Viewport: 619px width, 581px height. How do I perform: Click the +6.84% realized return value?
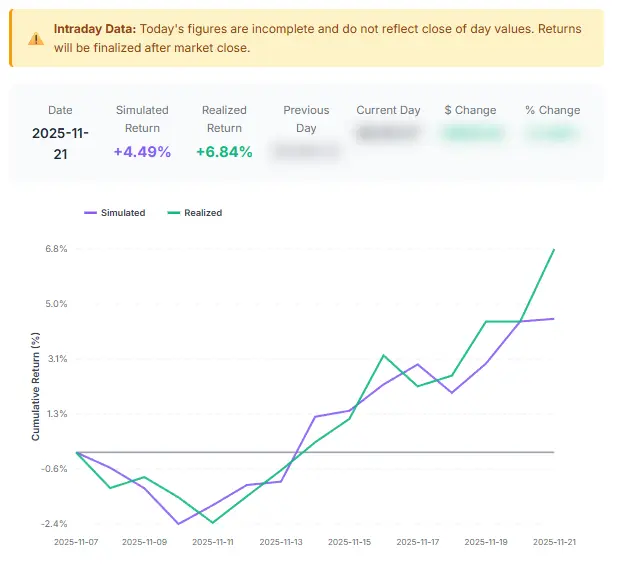[x=224, y=152]
